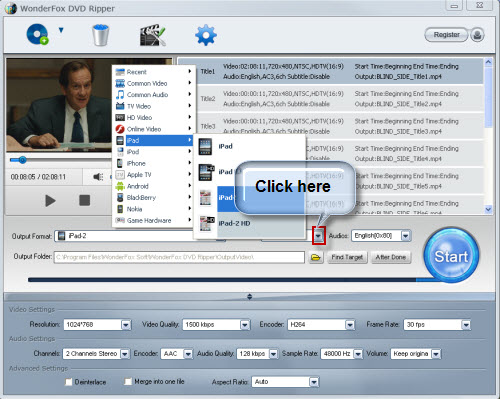Click the big Start button
Screen dimensions: 500x399
[451, 256]
